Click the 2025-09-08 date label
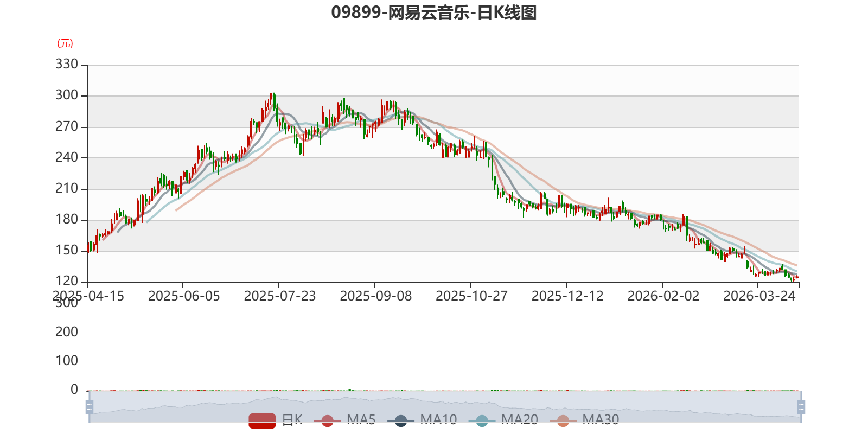The height and width of the screenshot is (434, 868). click(376, 296)
